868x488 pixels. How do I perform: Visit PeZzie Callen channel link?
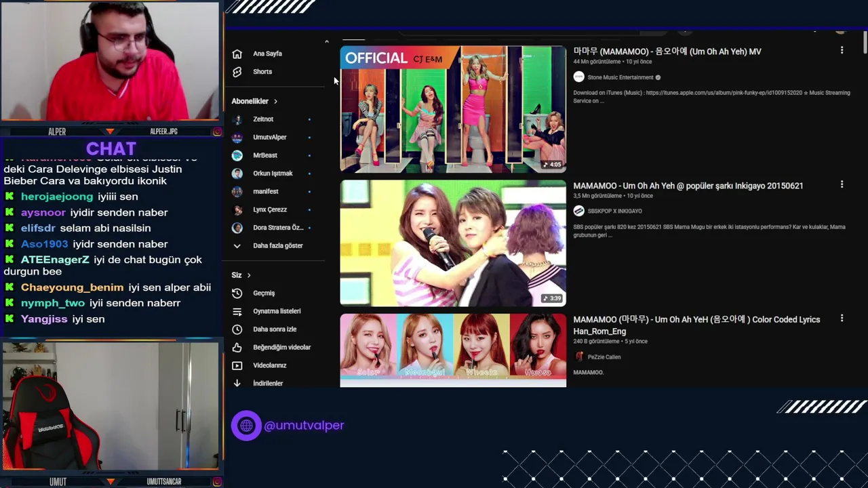coord(604,357)
